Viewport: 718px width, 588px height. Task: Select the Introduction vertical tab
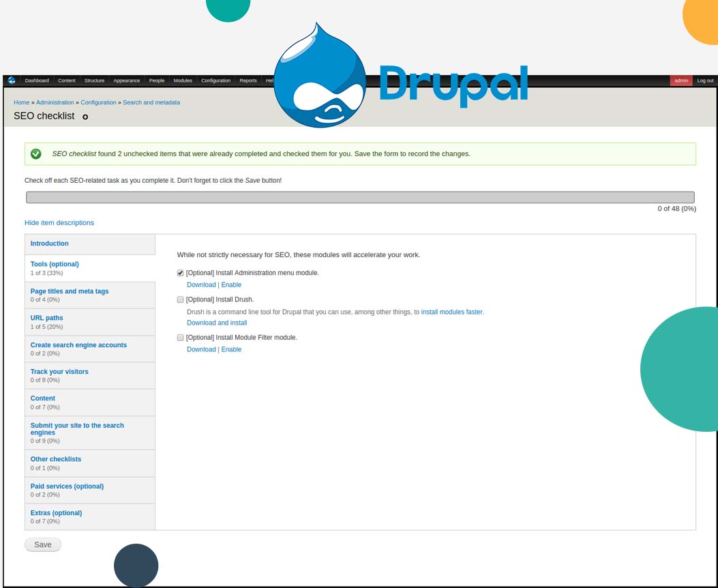(x=90, y=244)
